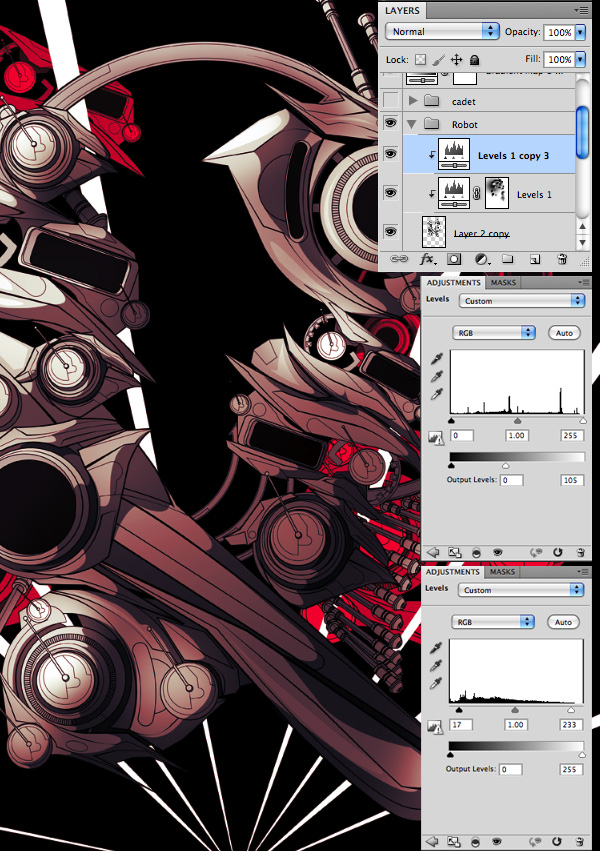Viewport: 600px width, 851px height.
Task: Click the Levels 1 layer mask thumbnail
Action: coord(496,193)
